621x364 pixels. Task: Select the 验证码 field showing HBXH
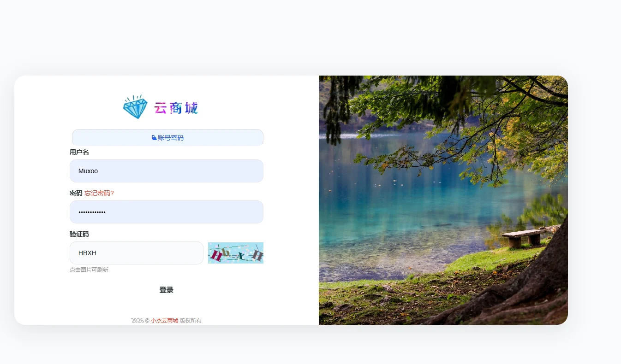(136, 252)
